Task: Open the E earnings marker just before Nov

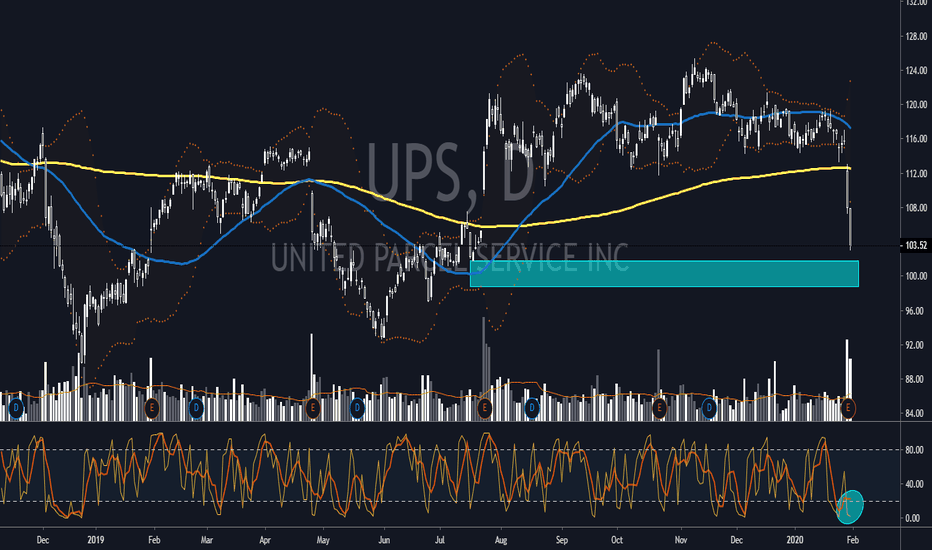Action: pyautogui.click(x=659, y=408)
